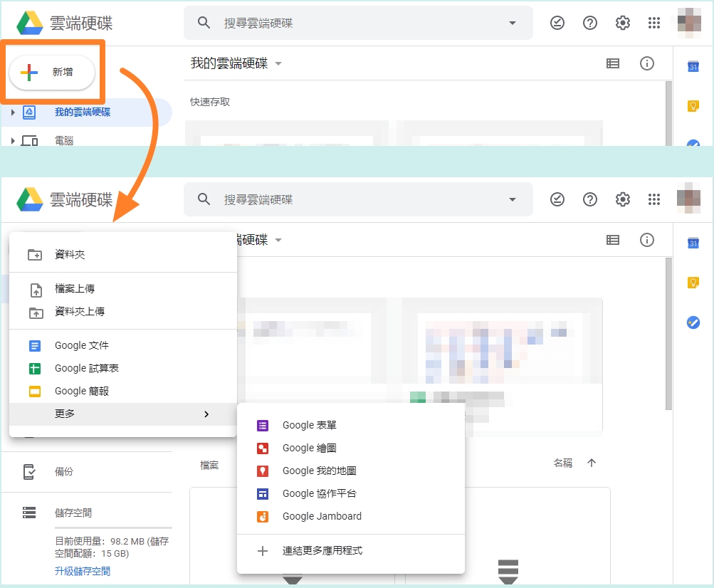Expand the 我的雲端硬碟 tree arrow in the sidebar
This screenshot has height=588, width=714.
coord(13,112)
